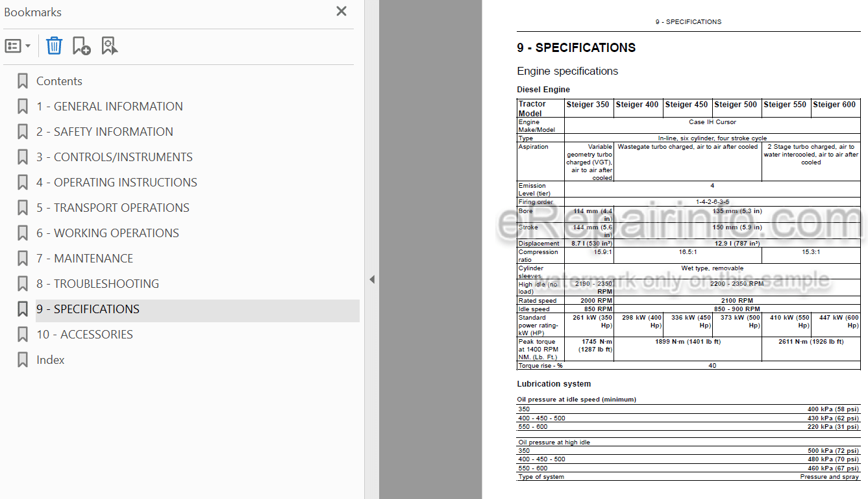The image size is (868, 499).
Task: Click Oil pressure at high idle label
Action: pos(554,442)
